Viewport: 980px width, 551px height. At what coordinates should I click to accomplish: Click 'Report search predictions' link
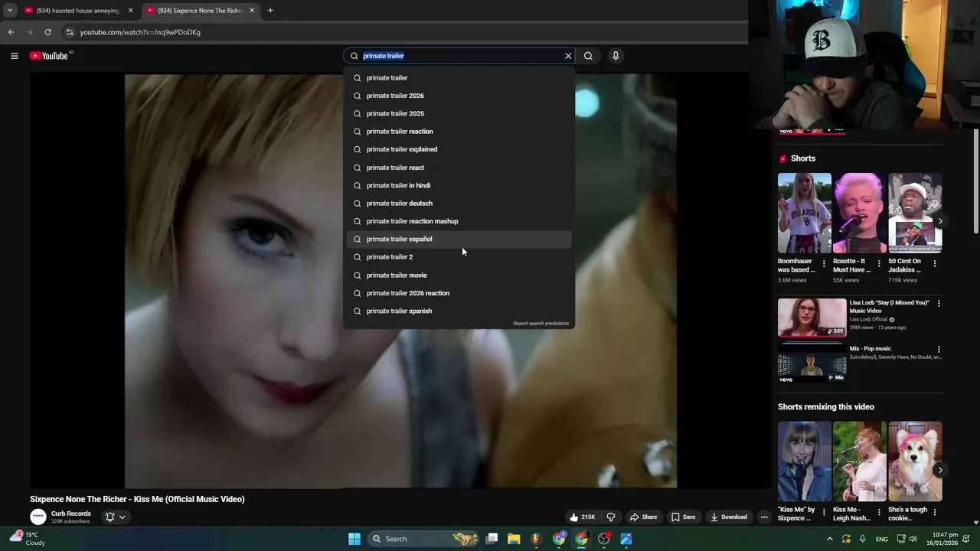[541, 324]
